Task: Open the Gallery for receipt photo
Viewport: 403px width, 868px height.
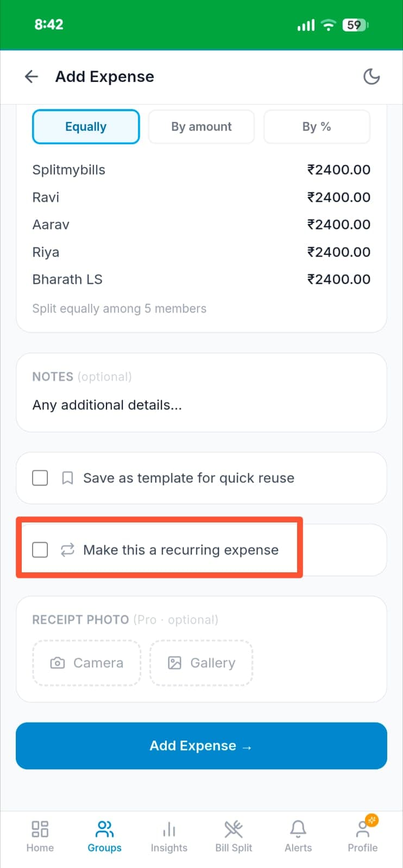Action: point(201,663)
